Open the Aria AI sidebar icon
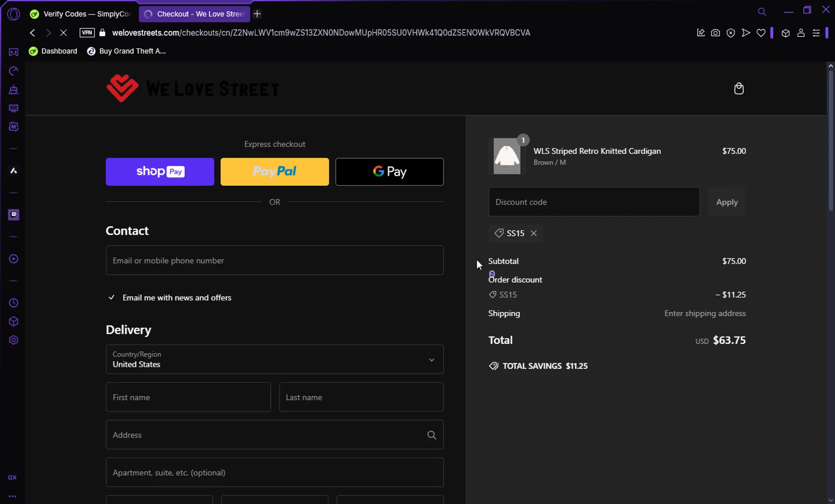This screenshot has width=835, height=504. 13,171
